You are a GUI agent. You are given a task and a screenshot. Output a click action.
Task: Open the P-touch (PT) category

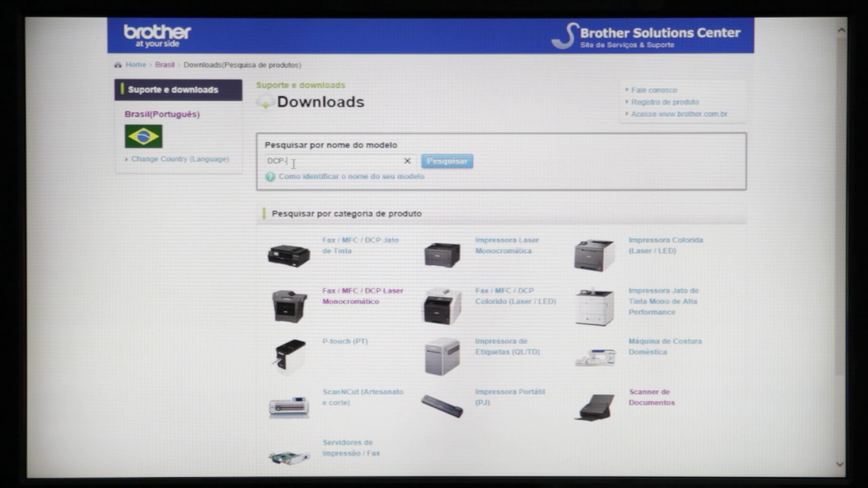345,342
